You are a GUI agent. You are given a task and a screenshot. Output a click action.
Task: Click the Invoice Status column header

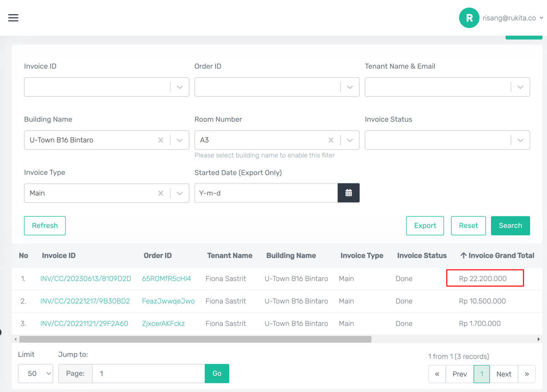point(422,255)
